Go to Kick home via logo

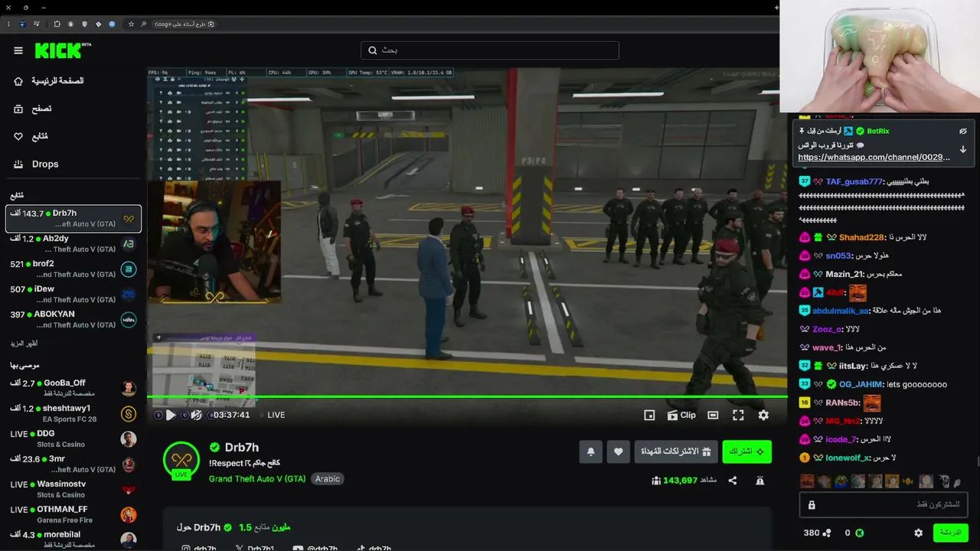(63, 51)
